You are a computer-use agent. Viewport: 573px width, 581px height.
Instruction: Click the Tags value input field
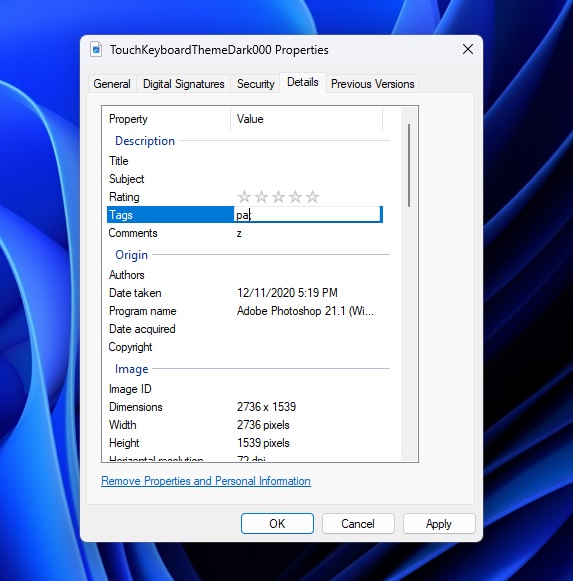(308, 215)
